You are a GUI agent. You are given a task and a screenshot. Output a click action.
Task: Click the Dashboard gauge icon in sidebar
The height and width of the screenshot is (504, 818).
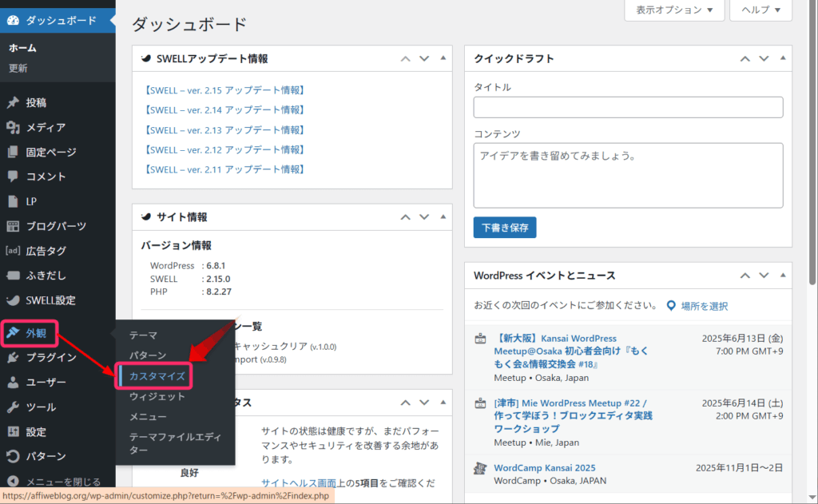pos(13,20)
